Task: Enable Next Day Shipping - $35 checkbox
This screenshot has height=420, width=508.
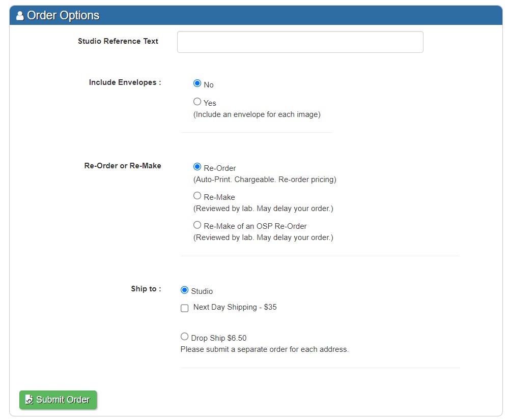Action: coord(184,308)
